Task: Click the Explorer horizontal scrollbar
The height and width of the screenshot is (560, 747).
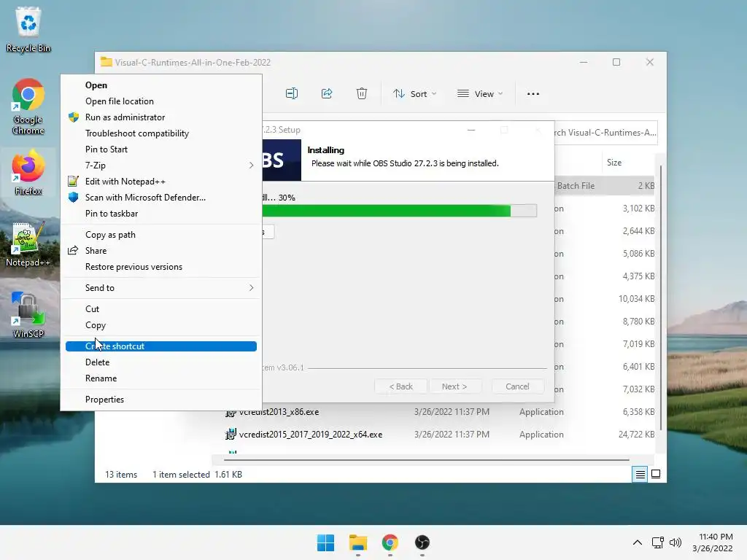Action: [x=426, y=460]
